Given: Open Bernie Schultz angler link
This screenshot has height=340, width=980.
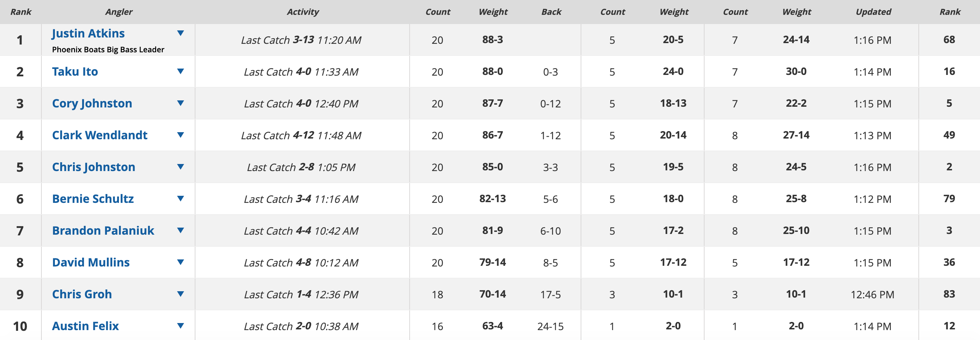Looking at the screenshot, I should 93,199.
